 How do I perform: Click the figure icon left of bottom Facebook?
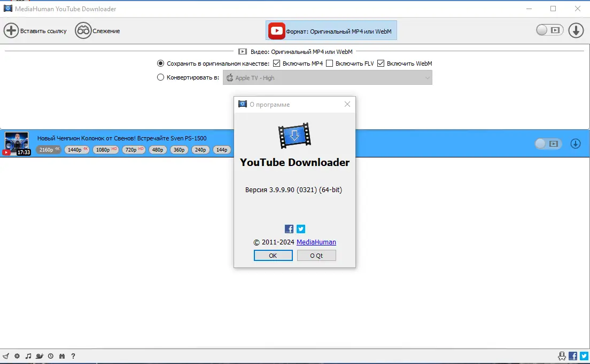click(562, 356)
